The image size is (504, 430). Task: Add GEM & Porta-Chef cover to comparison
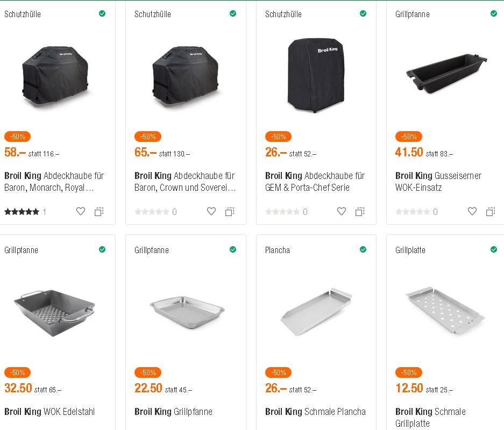(x=360, y=212)
